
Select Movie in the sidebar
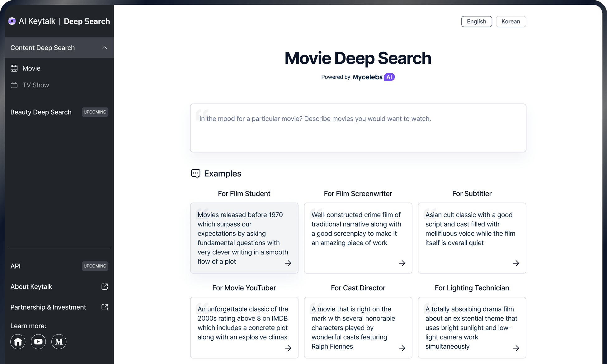(31, 68)
